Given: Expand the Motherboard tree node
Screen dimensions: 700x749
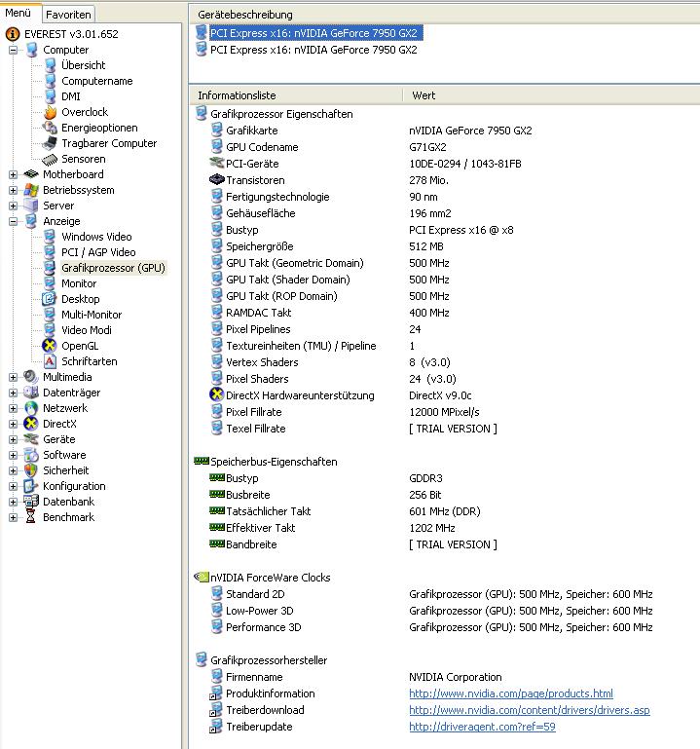Looking at the screenshot, I should click(13, 174).
